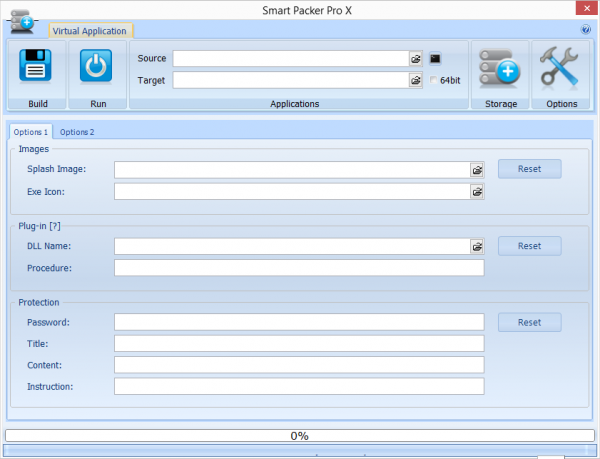
Task: Click the 0% progress bar
Action: pyautogui.click(x=300, y=436)
